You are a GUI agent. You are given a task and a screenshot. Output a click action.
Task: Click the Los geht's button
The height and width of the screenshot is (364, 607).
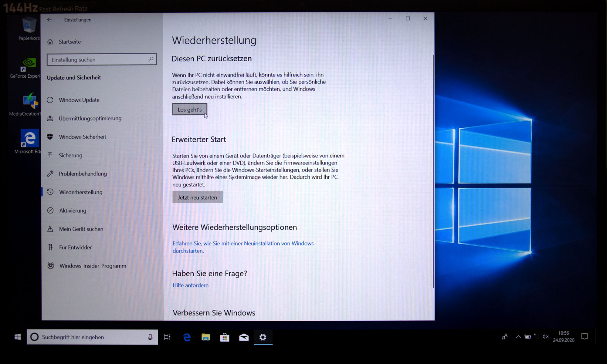[190, 109]
